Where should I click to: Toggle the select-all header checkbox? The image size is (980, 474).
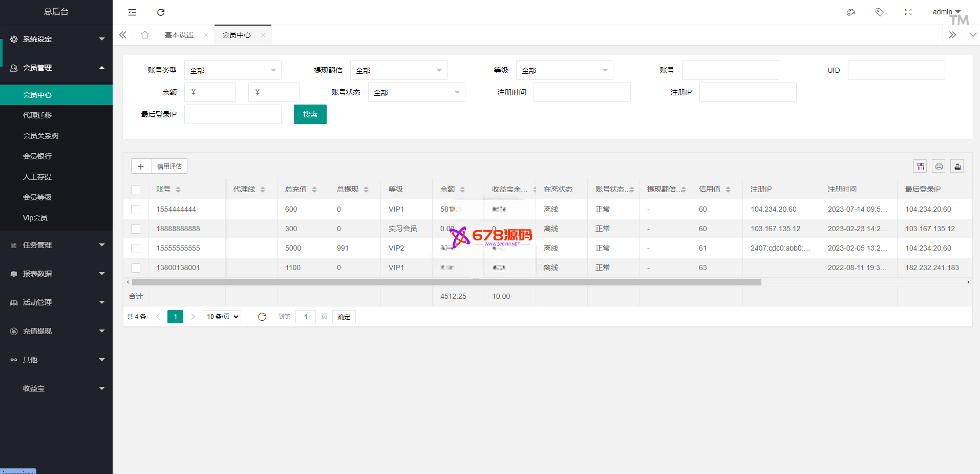[x=136, y=190]
